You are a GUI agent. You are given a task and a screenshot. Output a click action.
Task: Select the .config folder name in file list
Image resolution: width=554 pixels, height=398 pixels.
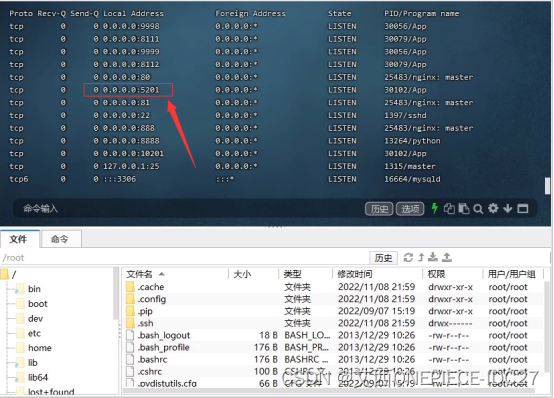coord(152,299)
